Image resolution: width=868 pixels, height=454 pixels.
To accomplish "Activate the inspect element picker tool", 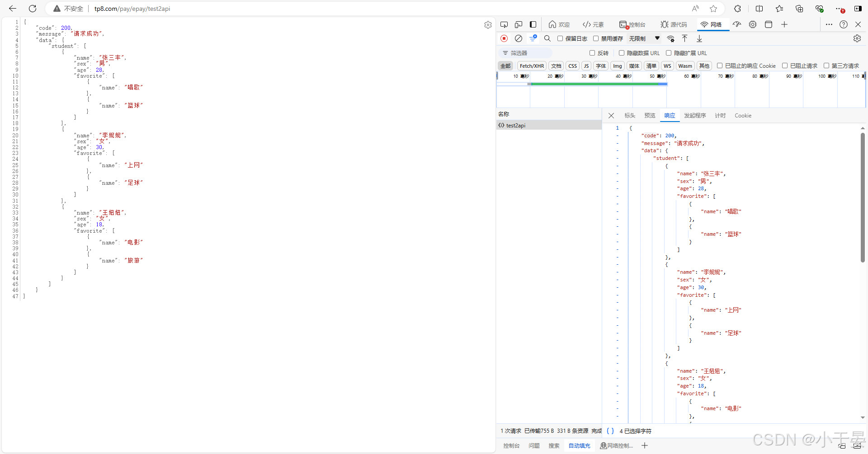I will point(504,24).
